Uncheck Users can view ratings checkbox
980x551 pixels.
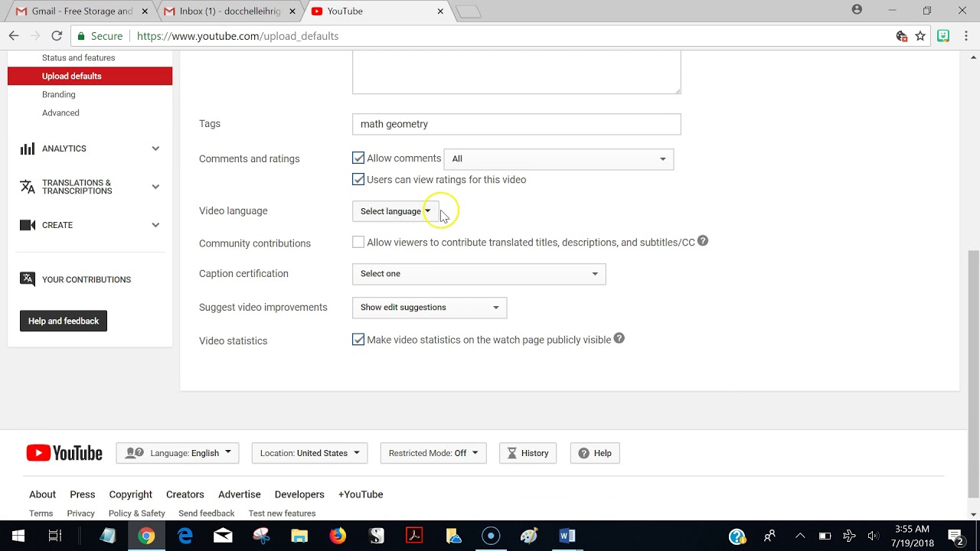(358, 179)
